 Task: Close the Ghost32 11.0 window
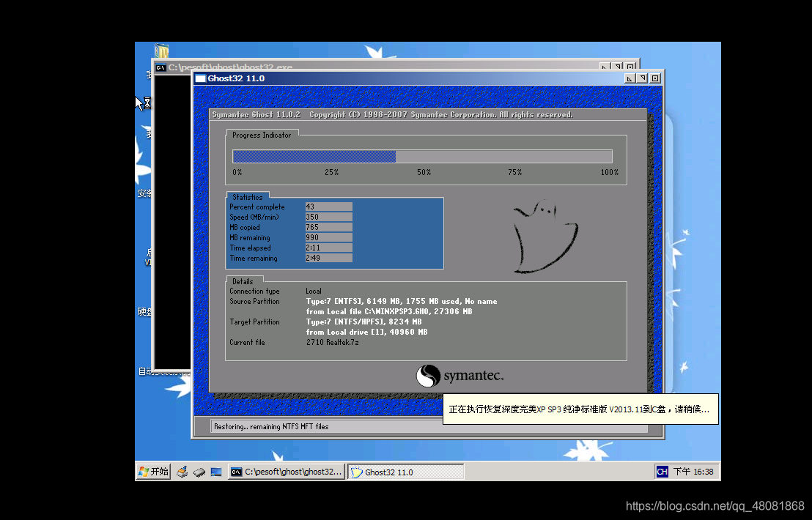pos(655,78)
